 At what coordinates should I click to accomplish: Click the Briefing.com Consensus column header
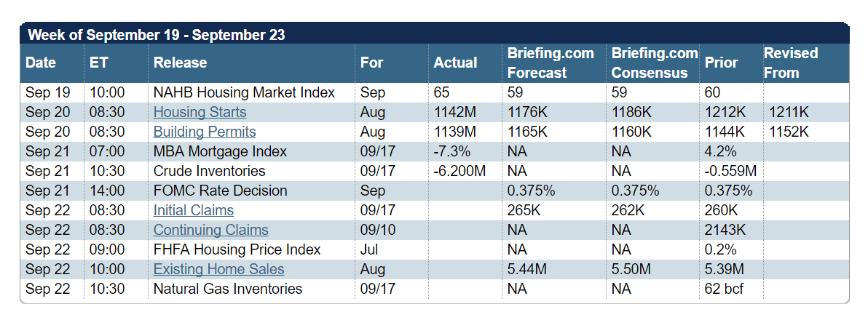[x=655, y=63]
